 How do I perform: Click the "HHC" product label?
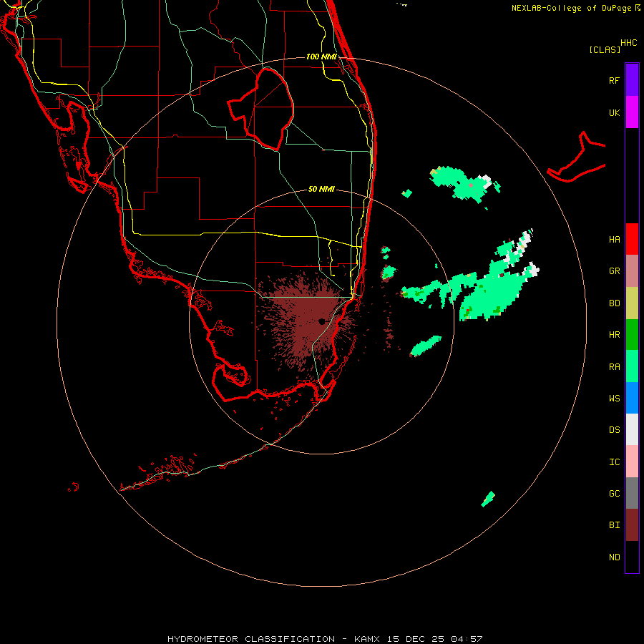click(629, 43)
